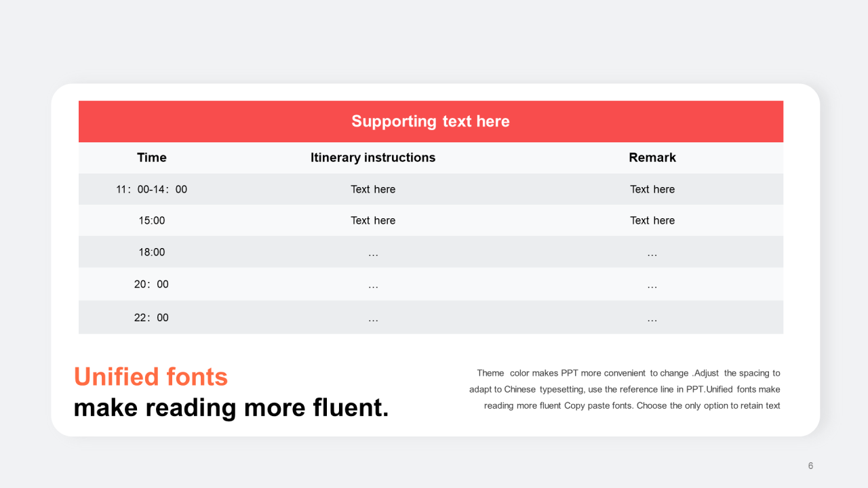Viewport: 868px width, 488px height.
Task: Click the Itinerary ellipsis in 18:00 row
Action: tap(373, 255)
